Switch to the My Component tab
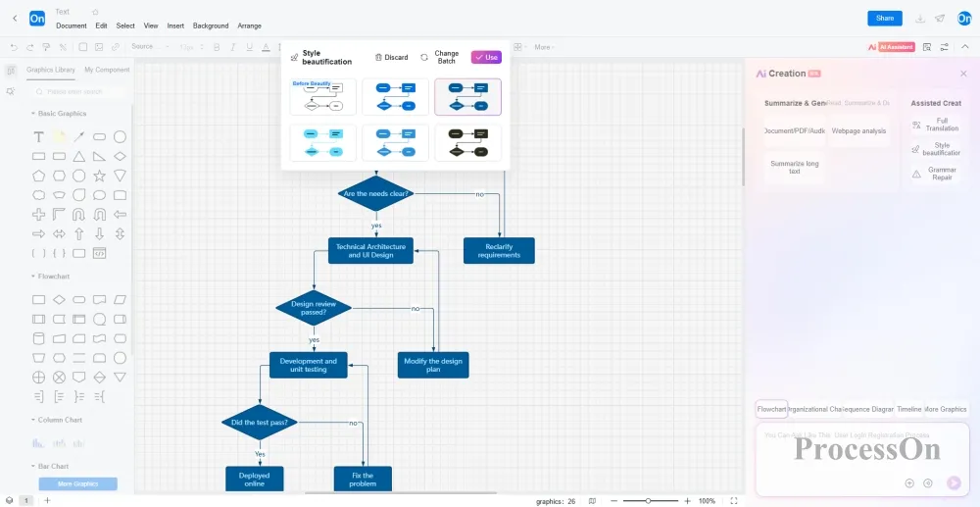980x507 pixels. [107, 70]
